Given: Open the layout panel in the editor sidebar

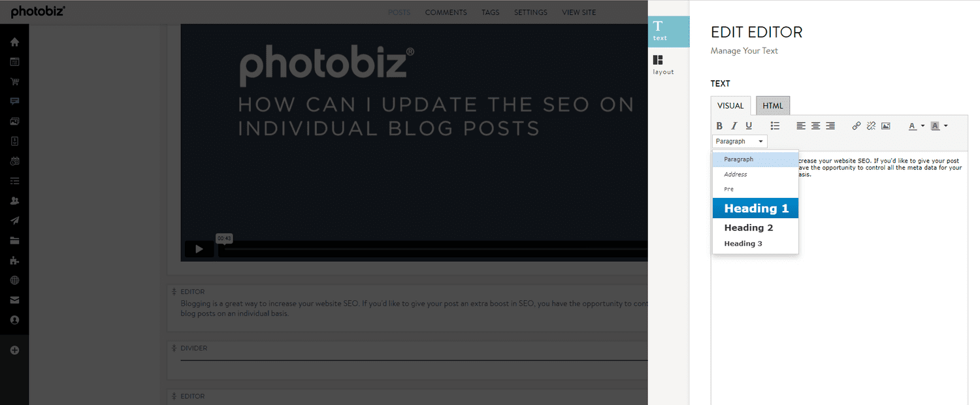Looking at the screenshot, I should (x=662, y=63).
